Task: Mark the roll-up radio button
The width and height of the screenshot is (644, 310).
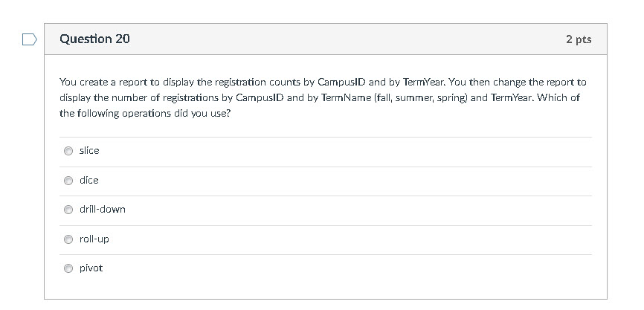Action: 68,239
